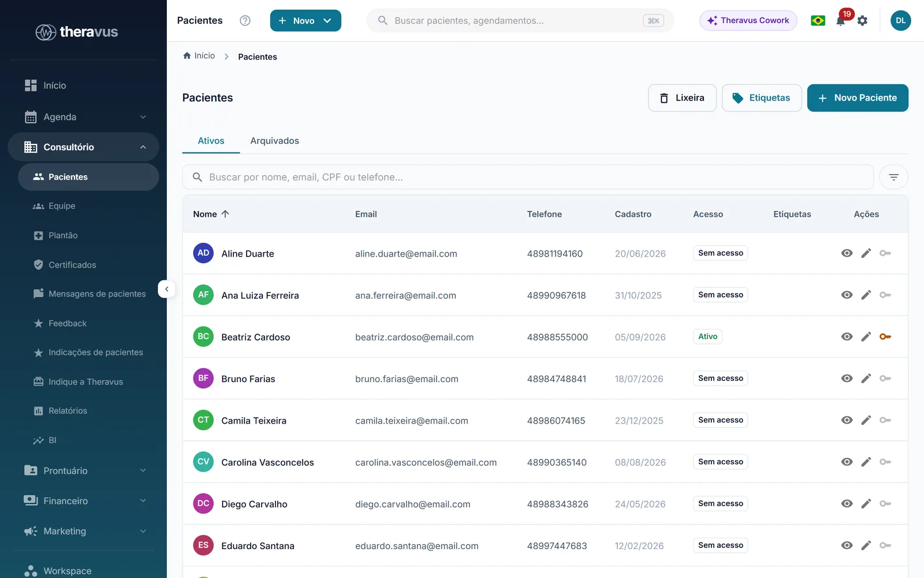Click the key icon for Ana Luiza Ferreira

pos(885,295)
